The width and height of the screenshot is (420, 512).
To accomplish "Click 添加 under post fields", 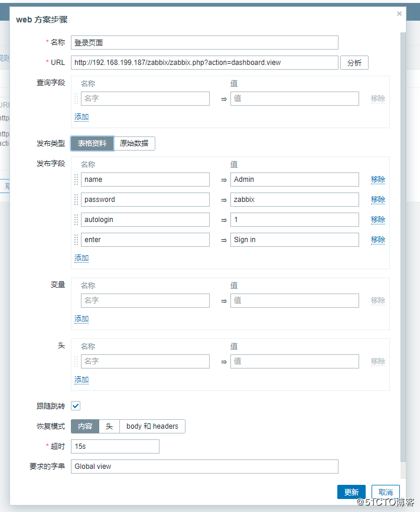I will (x=82, y=258).
